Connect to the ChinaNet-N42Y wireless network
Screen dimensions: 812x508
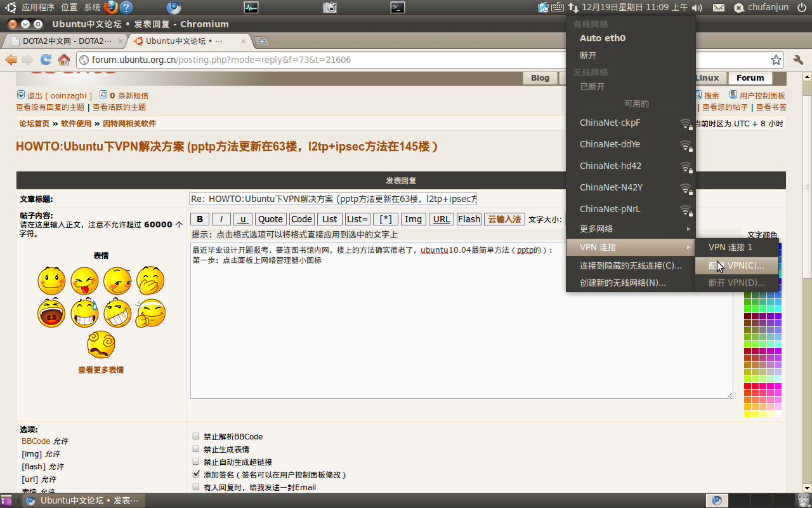point(631,187)
